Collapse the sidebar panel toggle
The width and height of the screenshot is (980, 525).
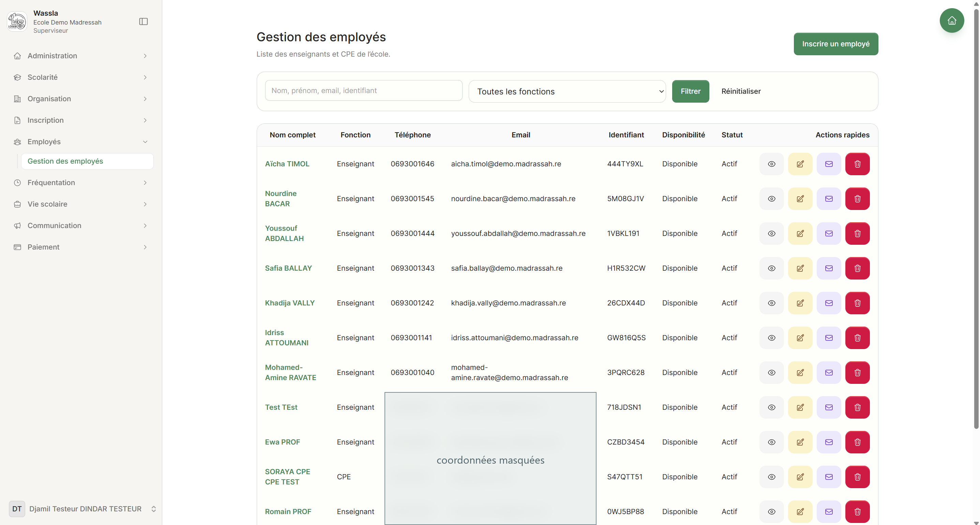[x=144, y=22]
